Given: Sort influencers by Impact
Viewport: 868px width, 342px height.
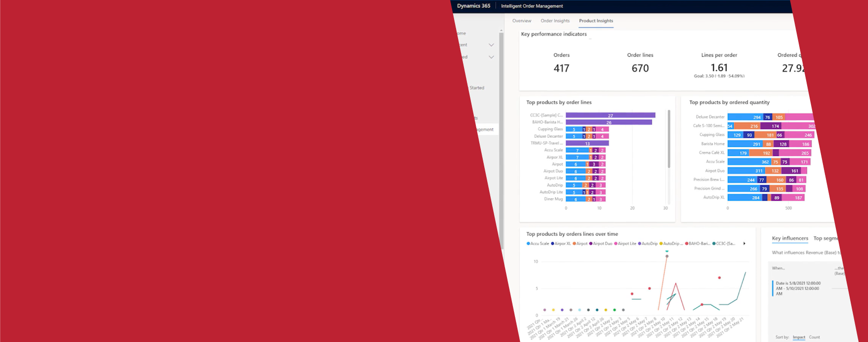Looking at the screenshot, I should click(x=799, y=337).
